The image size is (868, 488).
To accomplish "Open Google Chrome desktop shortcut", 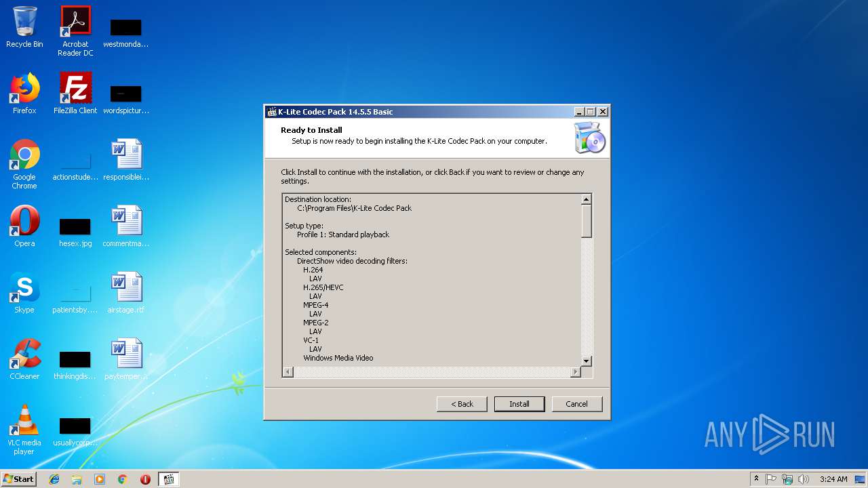I will point(24,164).
